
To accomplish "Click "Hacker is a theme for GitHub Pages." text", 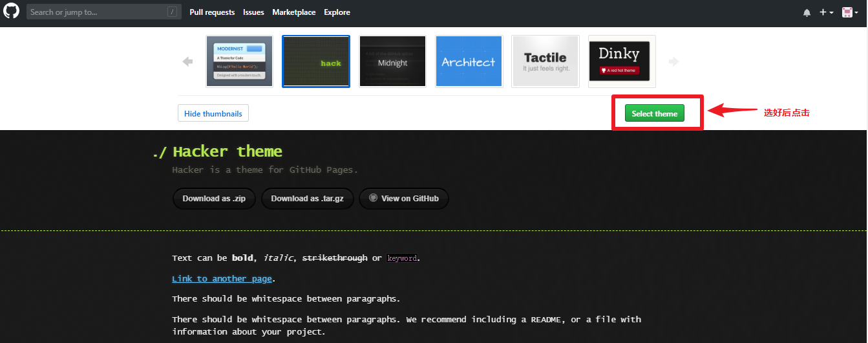I will (x=265, y=170).
